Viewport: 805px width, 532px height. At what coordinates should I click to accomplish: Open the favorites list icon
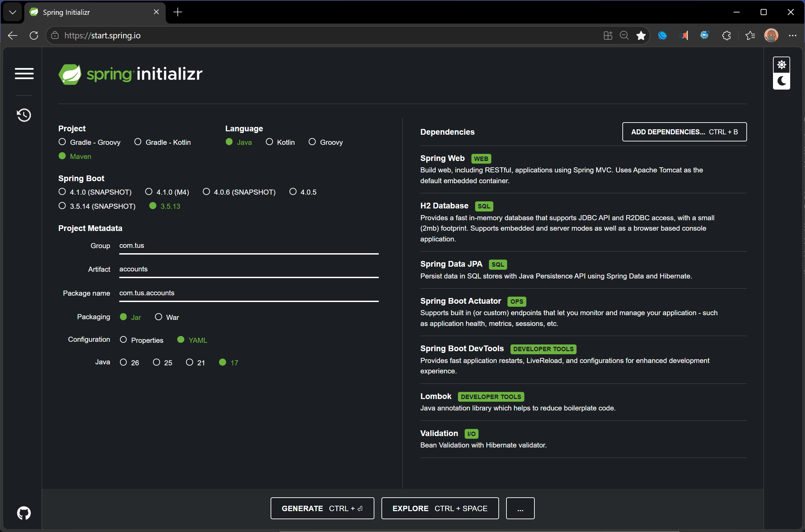(750, 35)
